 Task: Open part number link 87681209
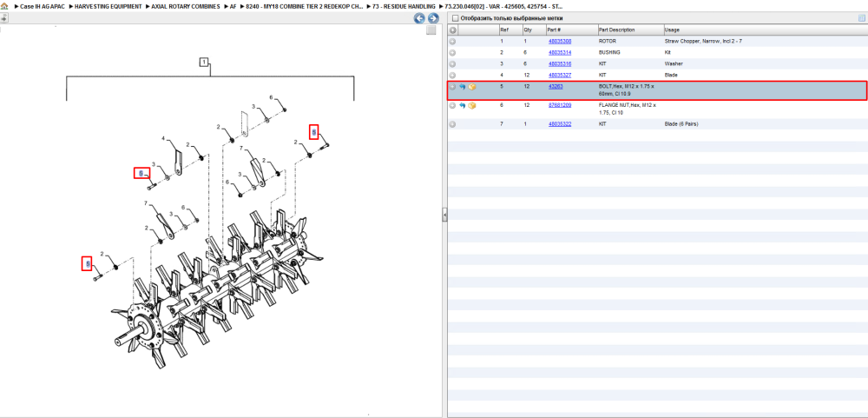point(560,105)
